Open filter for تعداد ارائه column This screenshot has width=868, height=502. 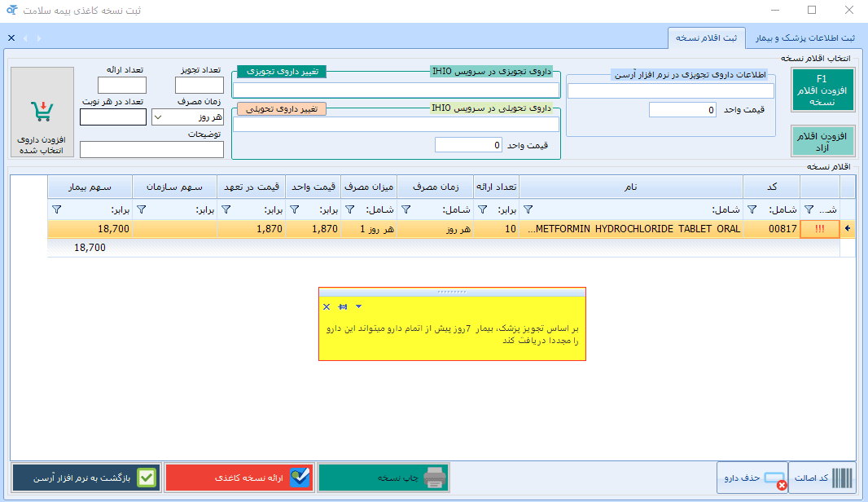482,209
